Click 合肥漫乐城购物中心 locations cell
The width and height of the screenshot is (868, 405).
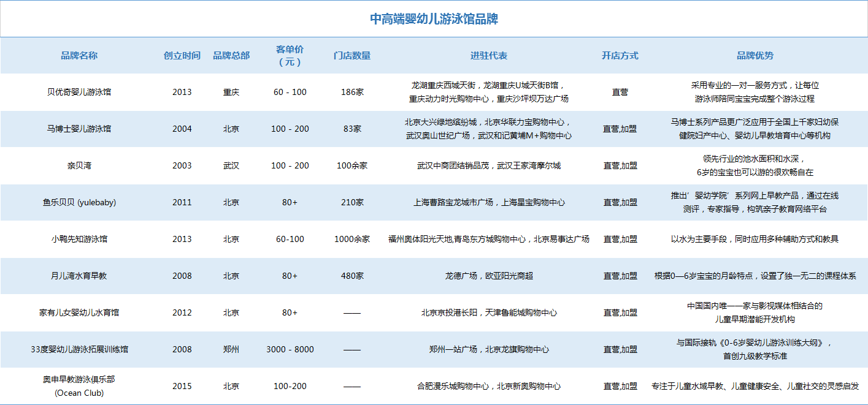(489, 387)
